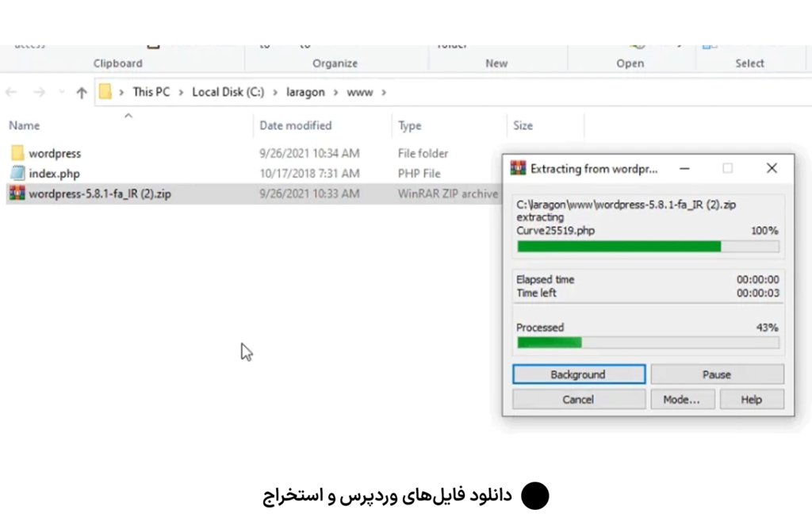The height and width of the screenshot is (525, 812).
Task: Cancel the extraction
Action: tap(579, 399)
